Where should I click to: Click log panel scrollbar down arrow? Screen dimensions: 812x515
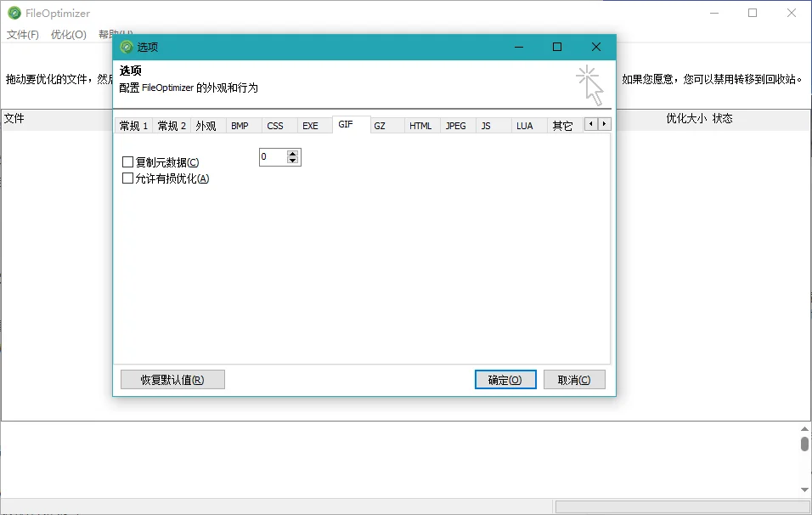click(x=804, y=490)
